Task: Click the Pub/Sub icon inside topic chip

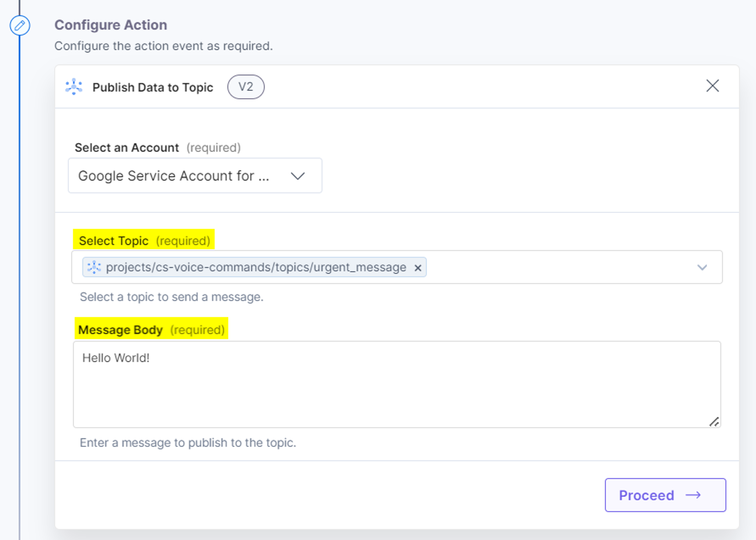Action: [x=94, y=267]
